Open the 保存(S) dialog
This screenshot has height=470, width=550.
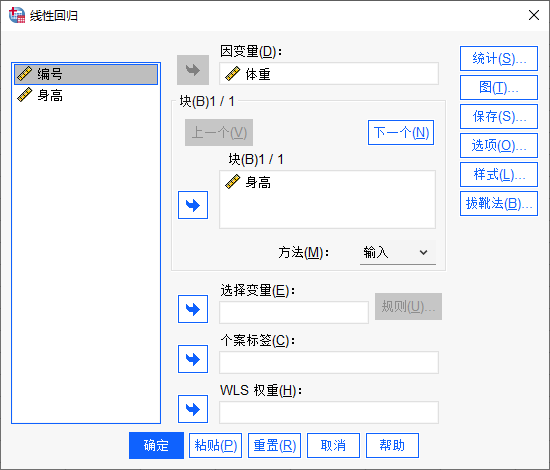point(499,116)
